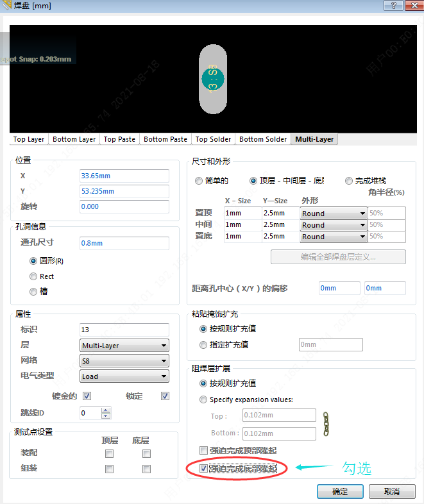Click the help question mark button

392,6
